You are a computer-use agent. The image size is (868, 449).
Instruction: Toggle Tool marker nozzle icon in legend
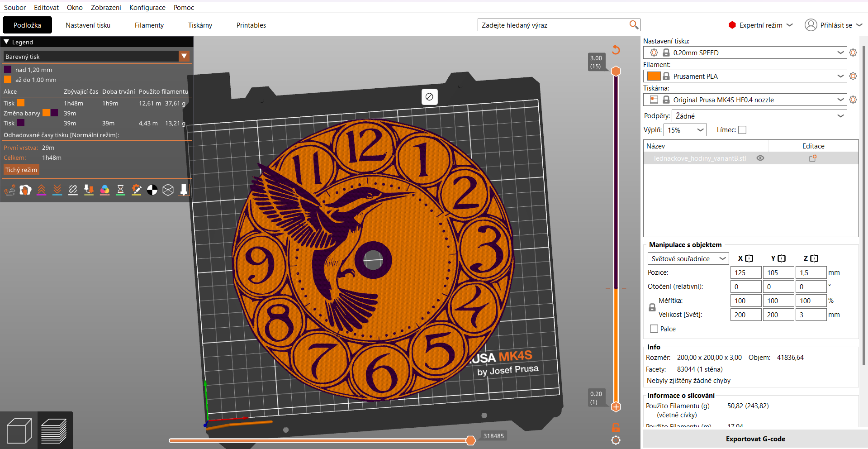pyautogui.click(x=184, y=190)
